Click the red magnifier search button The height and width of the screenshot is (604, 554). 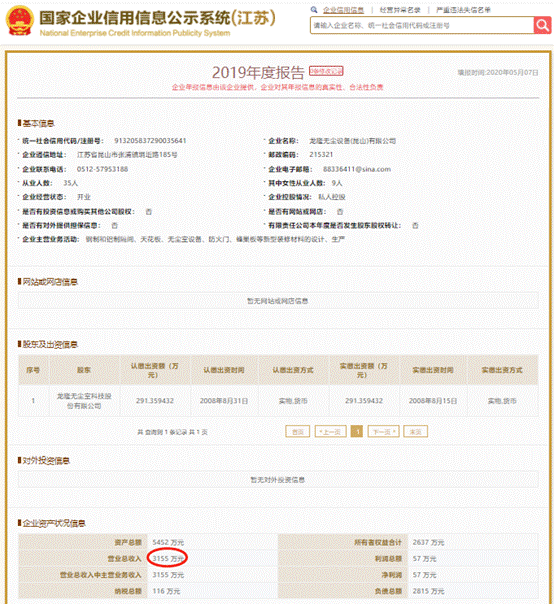click(x=542, y=25)
